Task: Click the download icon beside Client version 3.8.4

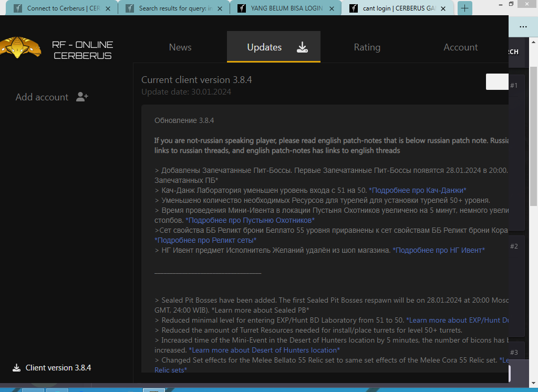Action: click(16, 368)
